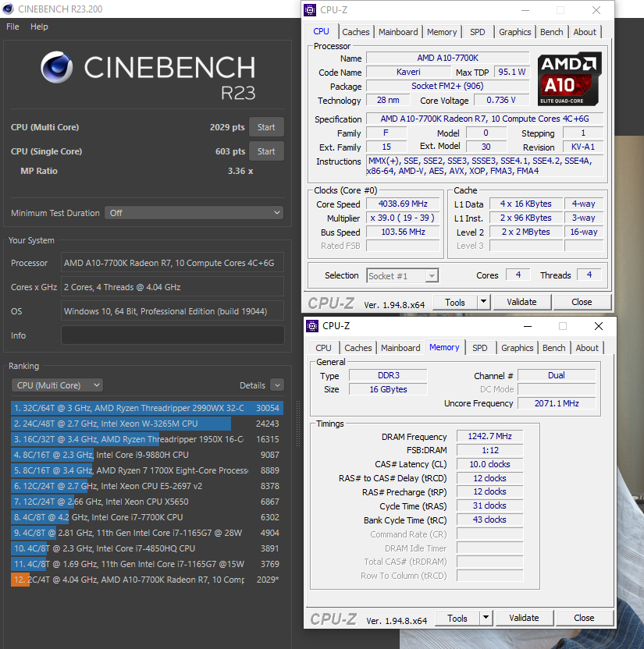Select the i7-1165G7 @ 28W ranking row
This screenshot has height=649, width=644.
point(147,533)
